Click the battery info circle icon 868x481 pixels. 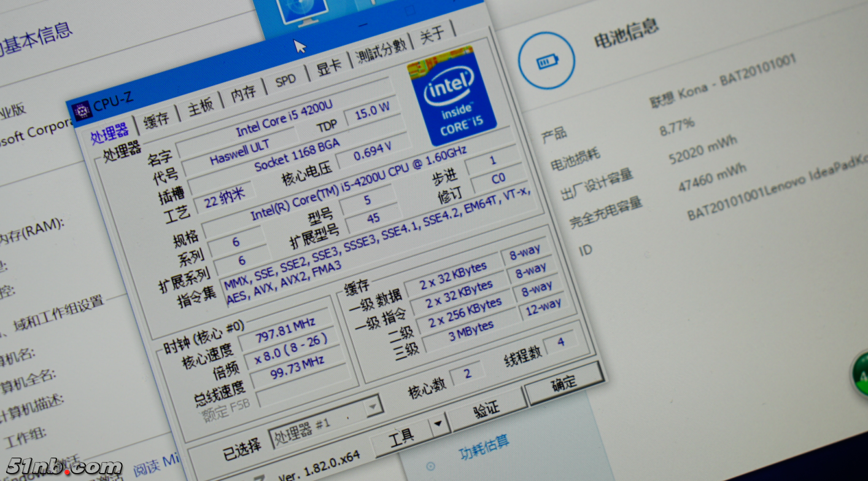(x=546, y=61)
